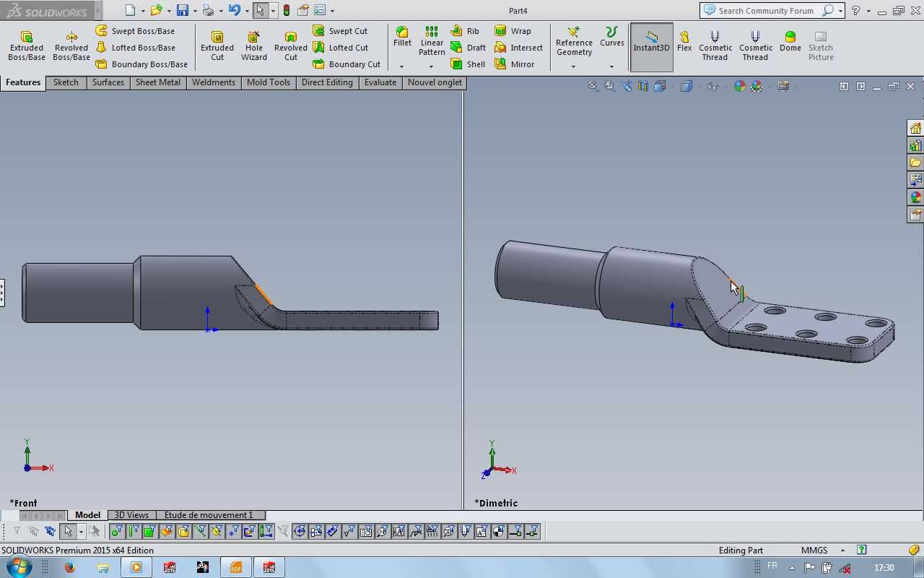924x578 pixels.
Task: Toggle the Filter Edges button
Action: [x=133, y=532]
